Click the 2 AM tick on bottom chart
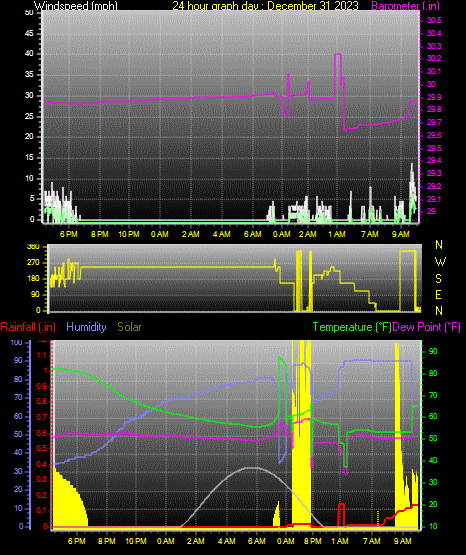Viewport: 466px width, 555px height. (x=196, y=541)
